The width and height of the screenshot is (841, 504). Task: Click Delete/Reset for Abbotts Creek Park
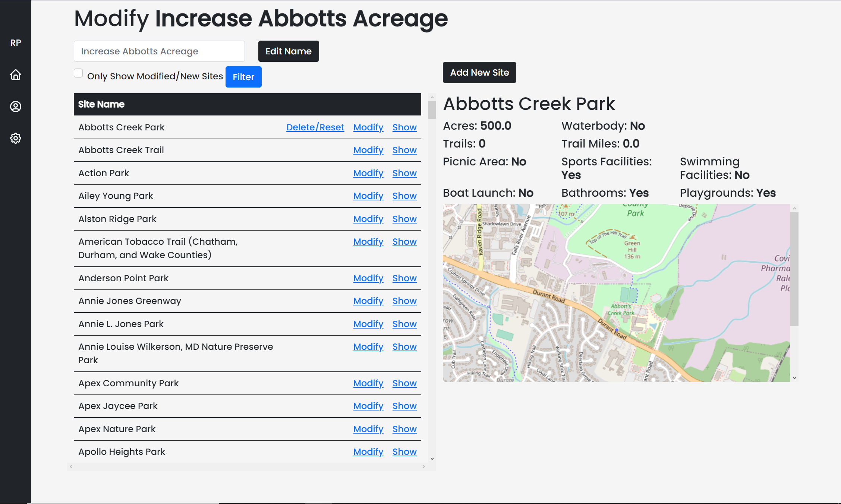coord(315,127)
